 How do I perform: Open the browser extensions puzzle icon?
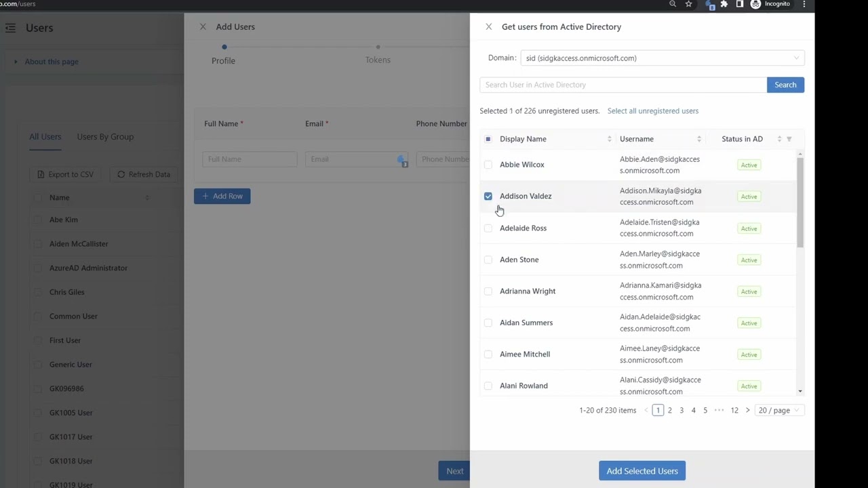click(724, 4)
